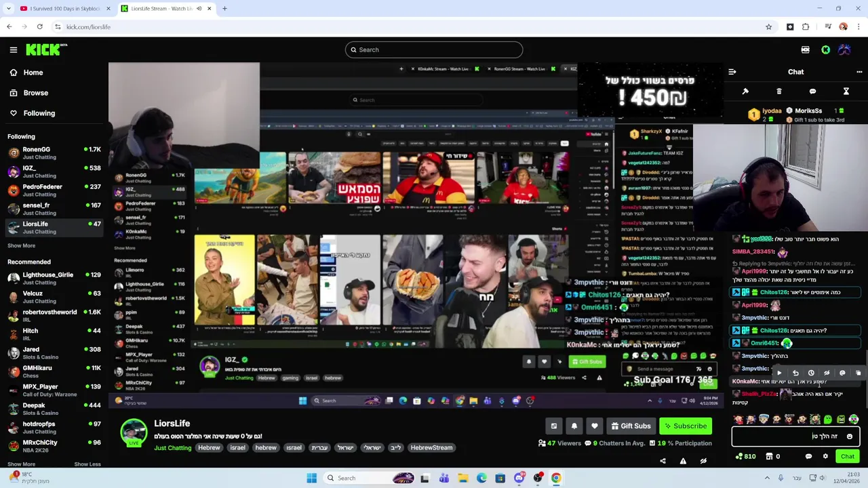The height and width of the screenshot is (488, 868).
Task: Open Velcuz recommended channel
Action: [x=54, y=297]
